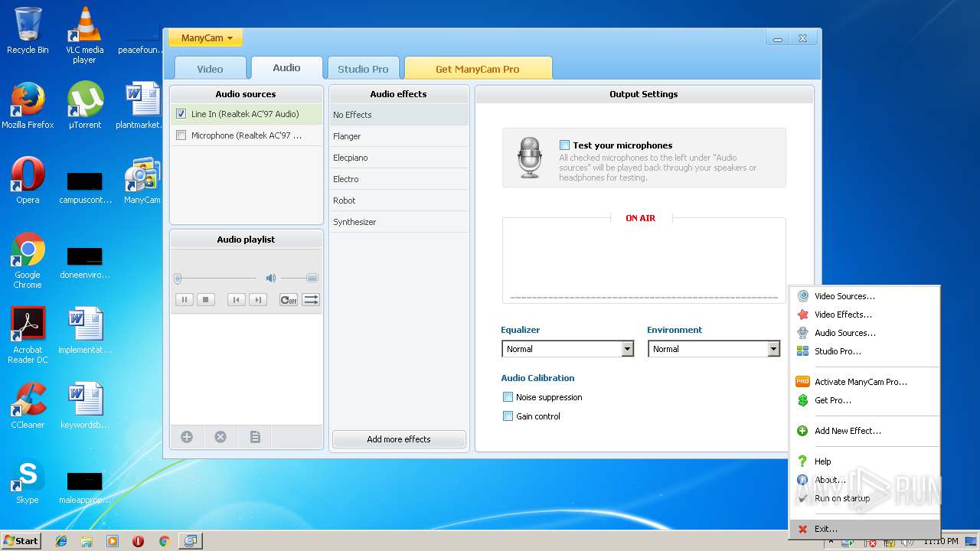This screenshot has height=551, width=980.
Task: Switch to the Video tab
Action: 211,68
